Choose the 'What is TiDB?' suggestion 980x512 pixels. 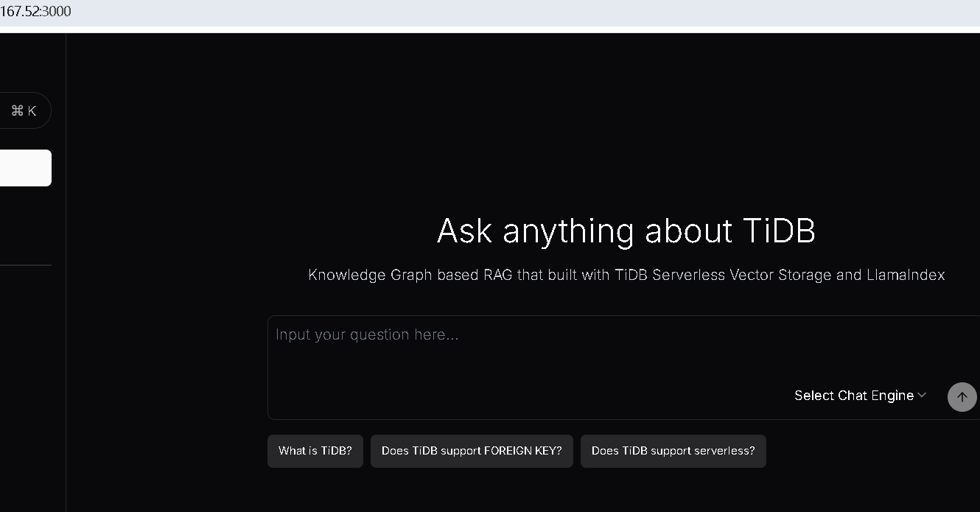coord(315,451)
